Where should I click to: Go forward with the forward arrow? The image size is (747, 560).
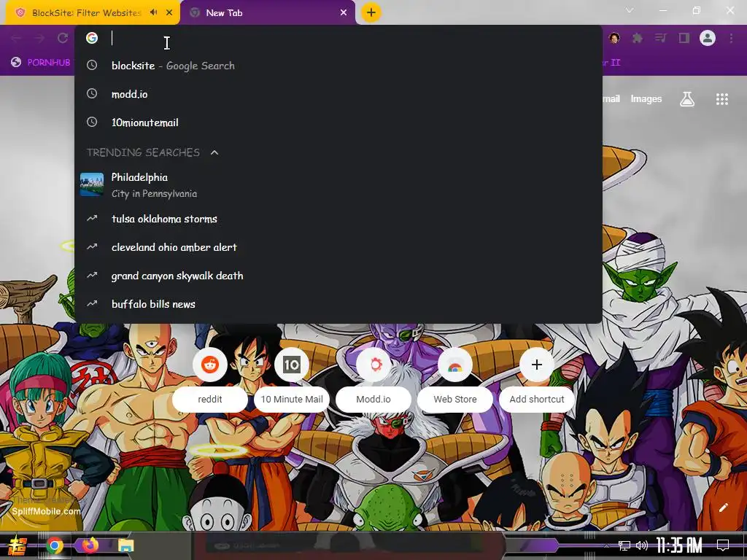click(39, 38)
